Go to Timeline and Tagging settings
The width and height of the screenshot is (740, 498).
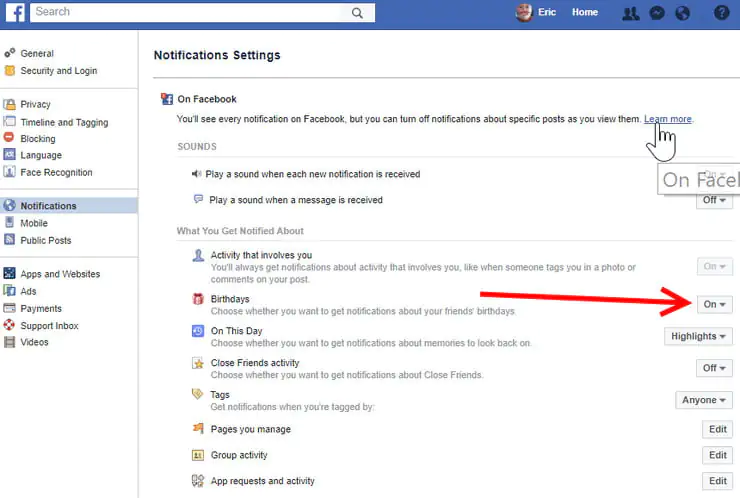click(65, 122)
